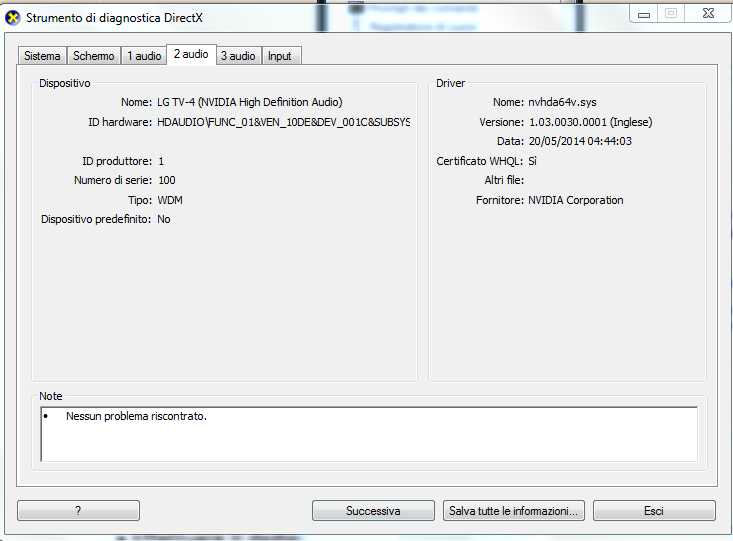Close the Strumento di diagnostica DirectX window
Image resolution: width=733 pixels, height=541 pixels.
(708, 14)
